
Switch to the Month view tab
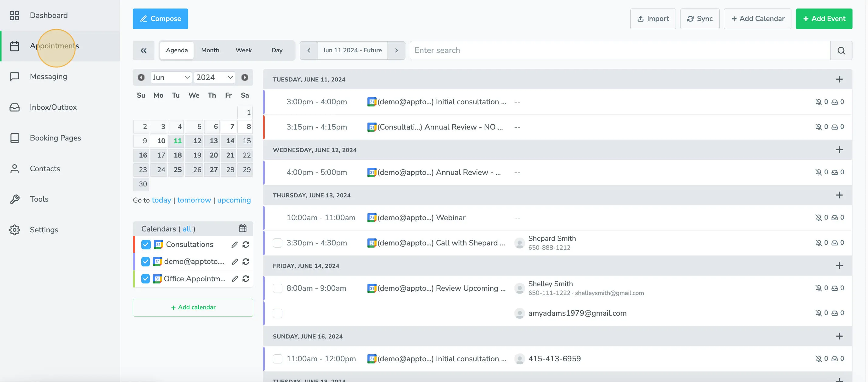[210, 50]
